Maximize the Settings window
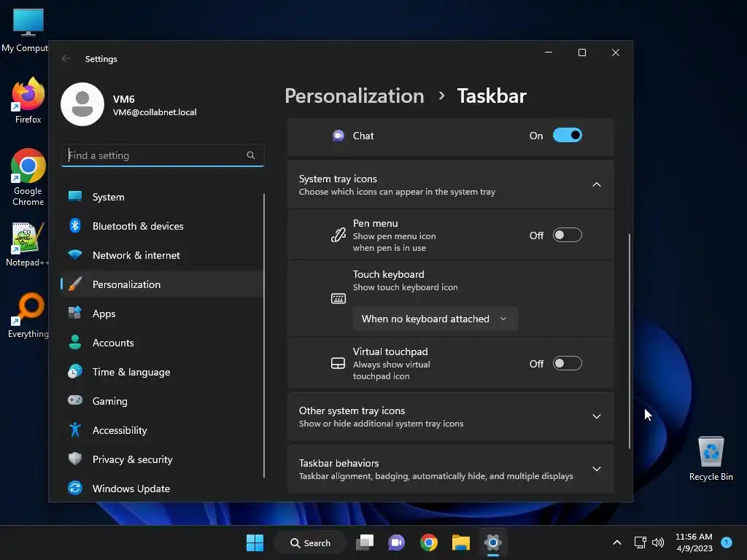Screen dimensions: 747x560 pyautogui.click(x=582, y=52)
